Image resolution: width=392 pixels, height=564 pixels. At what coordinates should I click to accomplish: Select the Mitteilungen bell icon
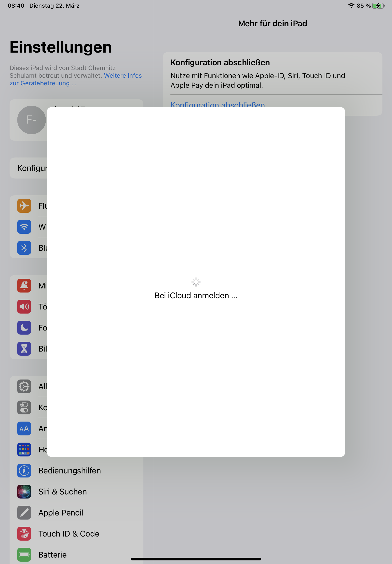click(24, 286)
